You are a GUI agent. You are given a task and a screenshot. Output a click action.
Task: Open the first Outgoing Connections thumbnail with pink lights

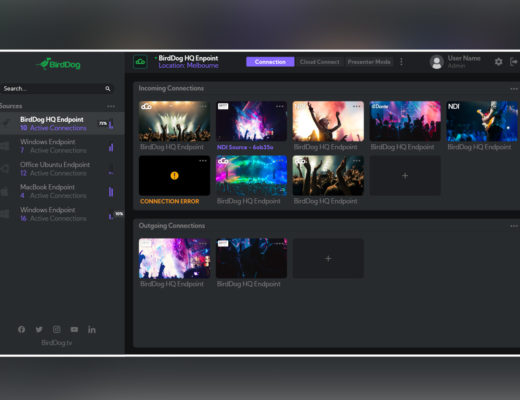click(x=174, y=258)
